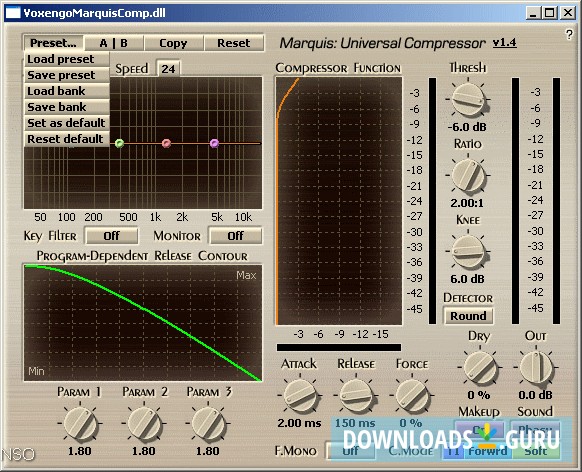The height and width of the screenshot is (472, 582).
Task: Click the 2.00 ms attack value
Action: (x=299, y=423)
